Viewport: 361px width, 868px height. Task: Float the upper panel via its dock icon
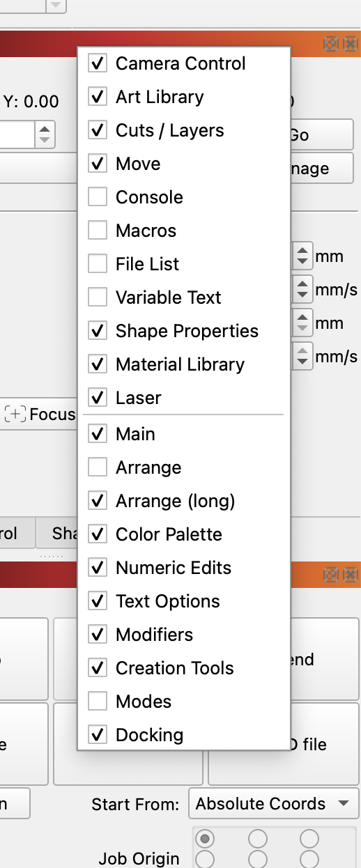[x=331, y=45]
